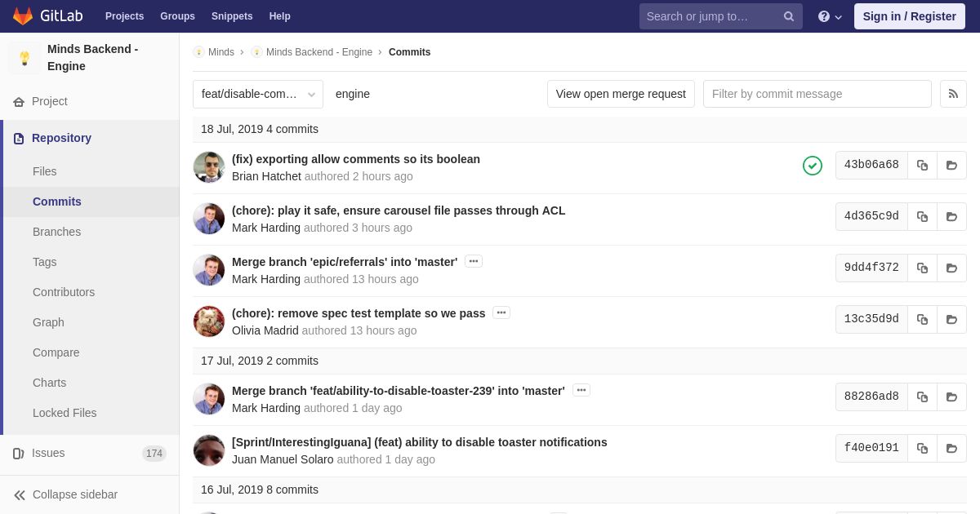Click the search magnifier icon
The image size is (980, 514).
(x=788, y=16)
